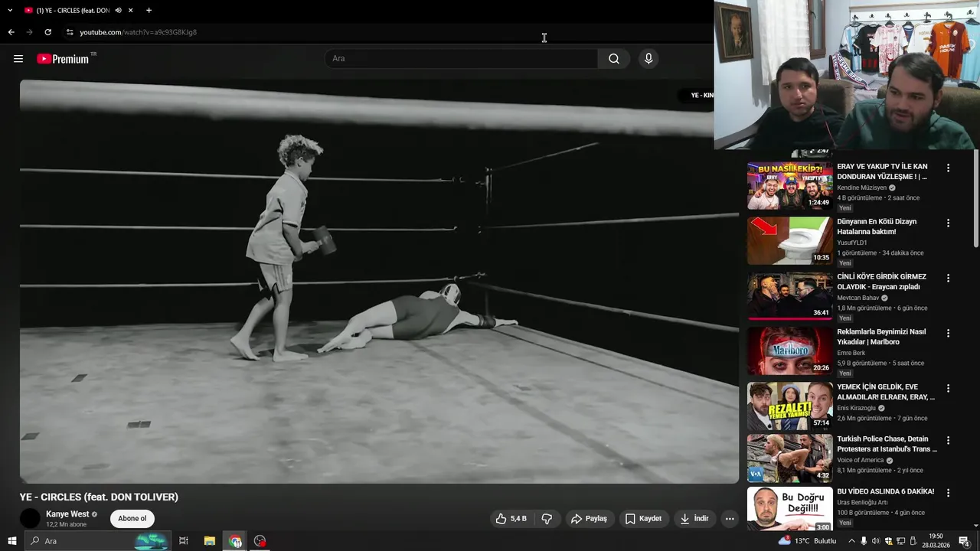Reload the page with refresh icon

47,32
